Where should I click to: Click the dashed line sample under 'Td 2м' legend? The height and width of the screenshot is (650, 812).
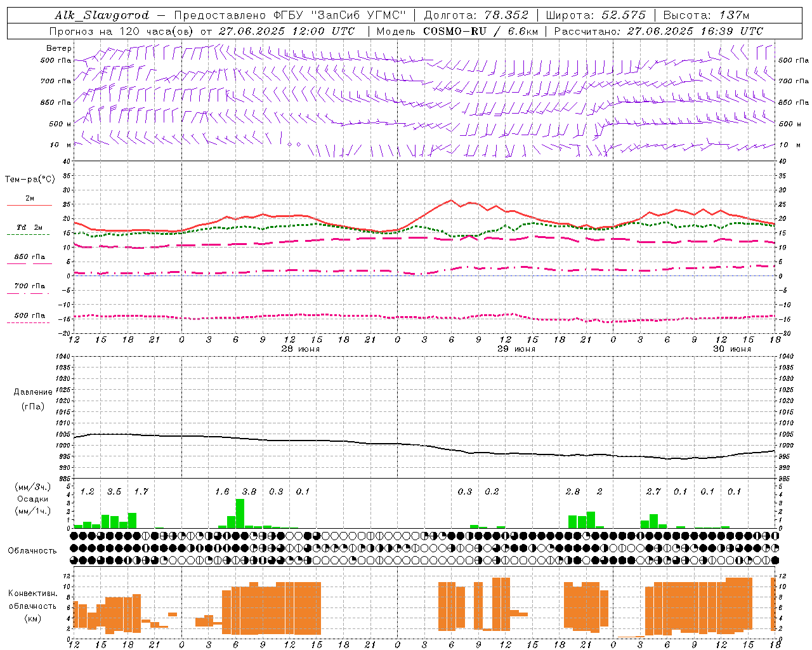pos(28,235)
